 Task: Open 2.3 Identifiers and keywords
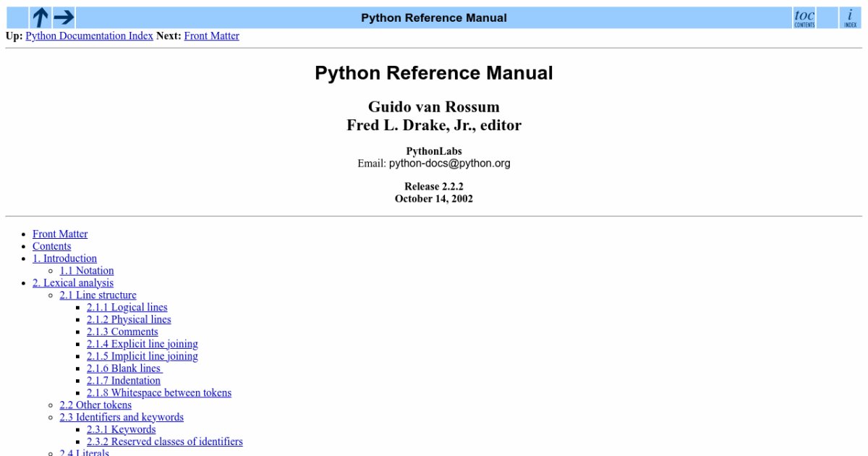(x=122, y=417)
